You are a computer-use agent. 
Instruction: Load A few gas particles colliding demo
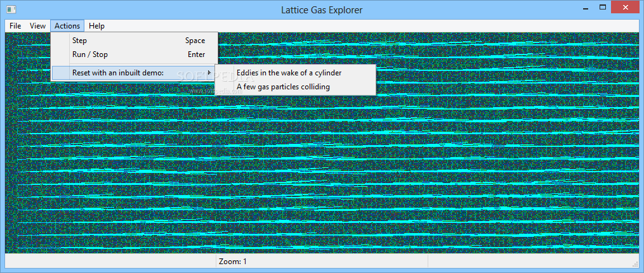(295, 87)
